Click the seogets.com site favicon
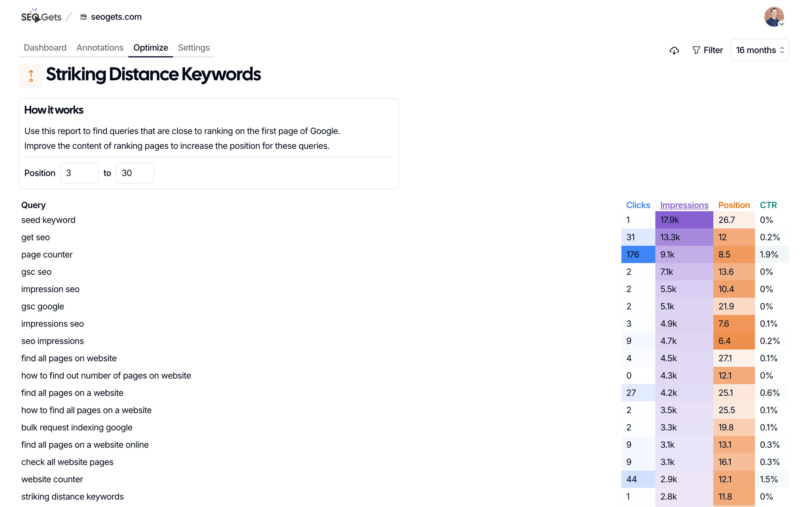Image resolution: width=812 pixels, height=507 pixels. (x=83, y=17)
